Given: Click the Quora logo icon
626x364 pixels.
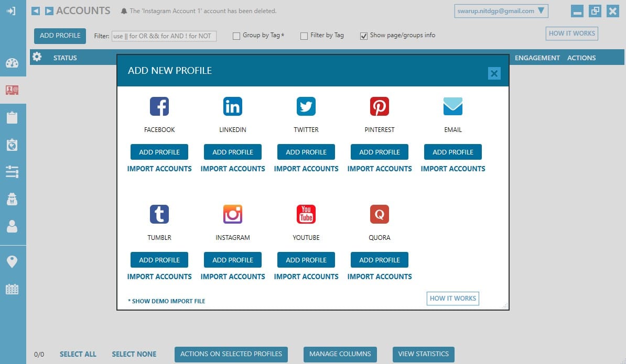Looking at the screenshot, I should pos(380,214).
